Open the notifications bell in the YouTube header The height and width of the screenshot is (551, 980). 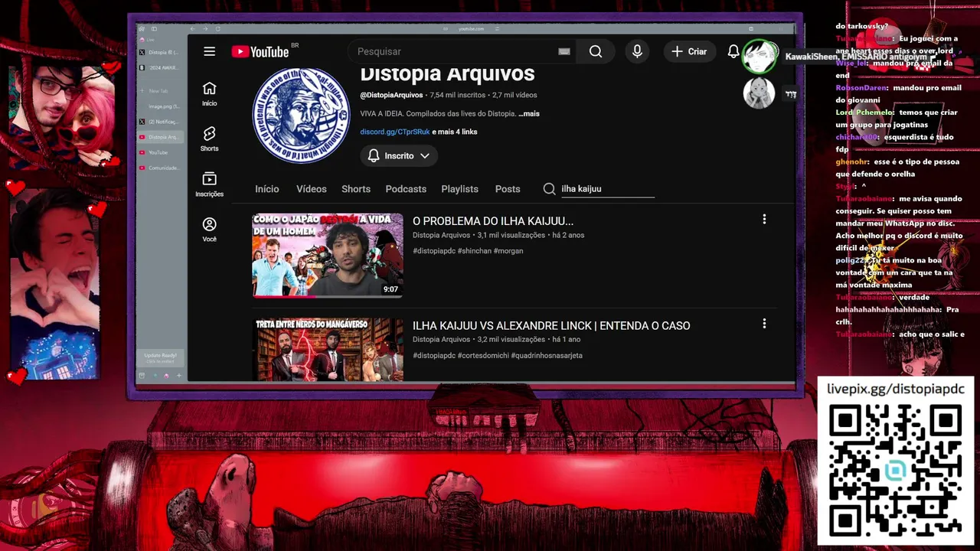point(733,51)
